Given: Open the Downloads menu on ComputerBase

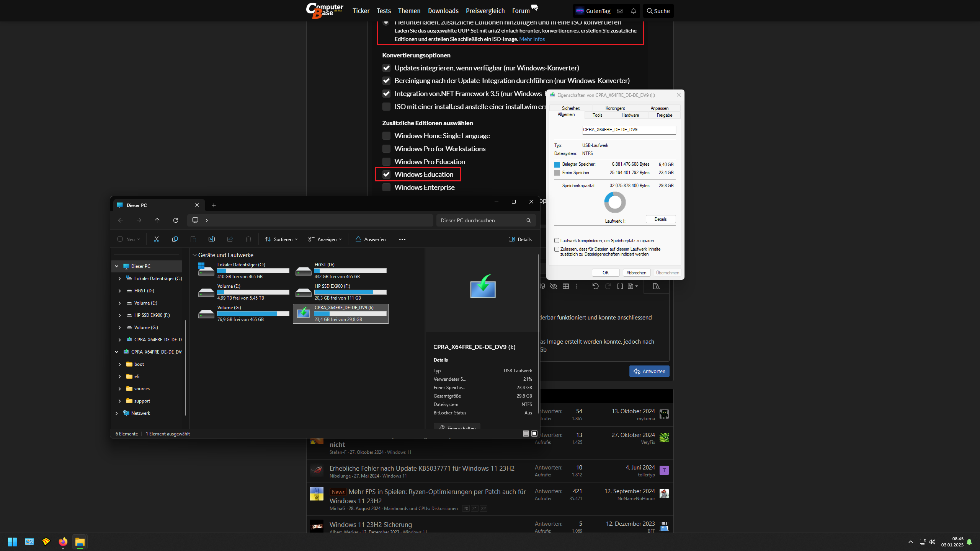Looking at the screenshot, I should [x=443, y=11].
